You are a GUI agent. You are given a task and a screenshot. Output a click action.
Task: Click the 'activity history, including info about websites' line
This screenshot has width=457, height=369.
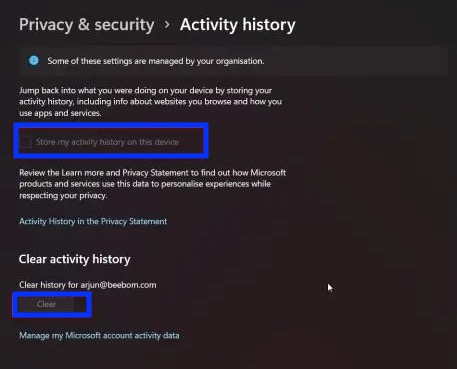(150, 102)
